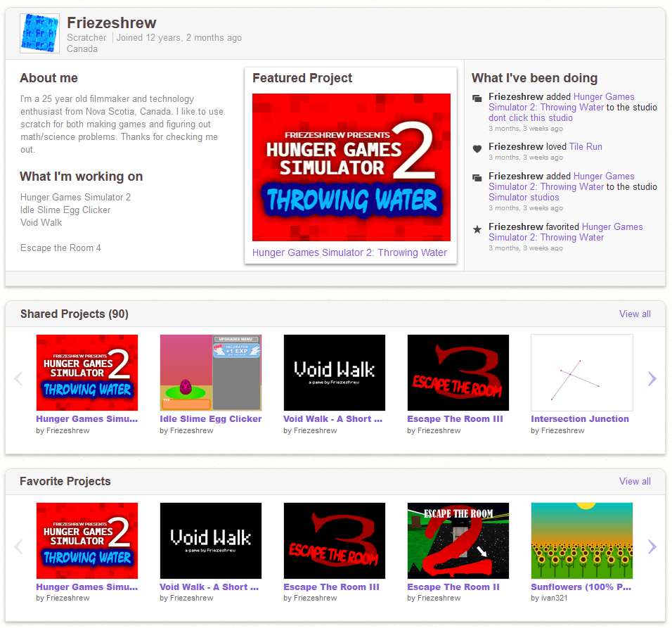Viewport: 672px width, 628px height.
Task: Click 'Scratcher' status text
Action: point(86,38)
